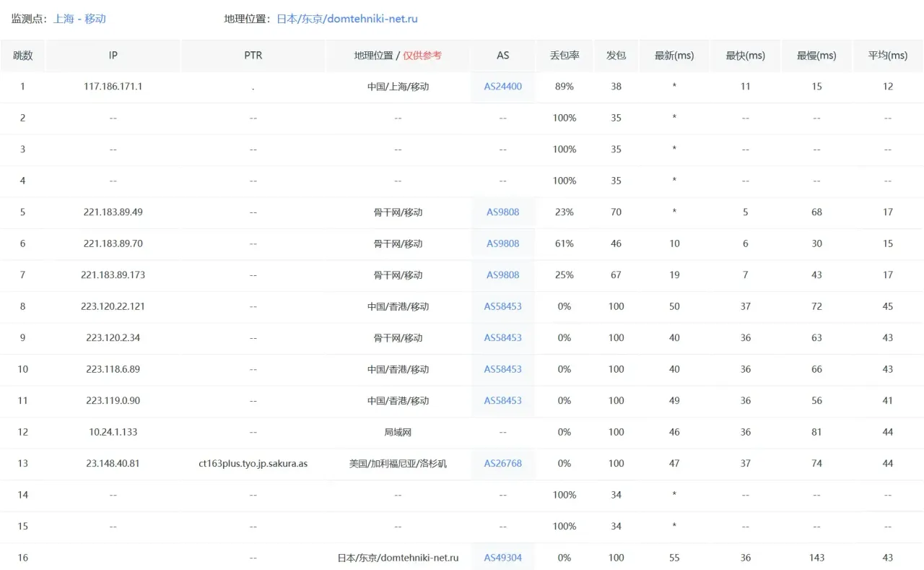This screenshot has width=924, height=570.
Task: Click the PTR record ct163plus.tyo.jp.sakura.as
Action: pyautogui.click(x=253, y=464)
